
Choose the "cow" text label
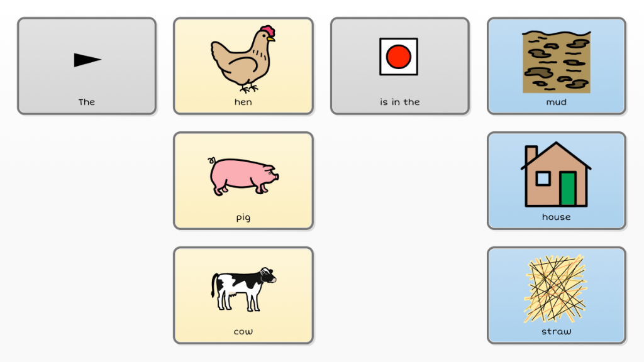click(x=243, y=332)
